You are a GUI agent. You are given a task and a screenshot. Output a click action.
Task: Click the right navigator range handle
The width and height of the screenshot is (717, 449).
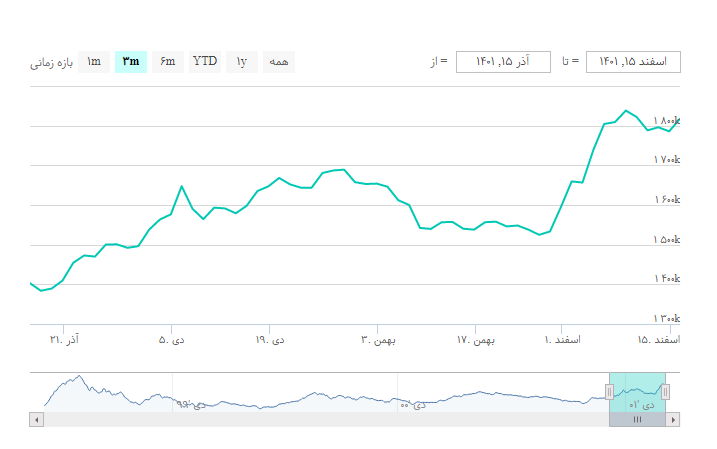click(x=666, y=391)
